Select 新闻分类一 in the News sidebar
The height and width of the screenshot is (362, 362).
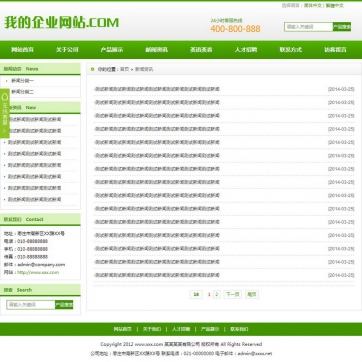(23, 81)
